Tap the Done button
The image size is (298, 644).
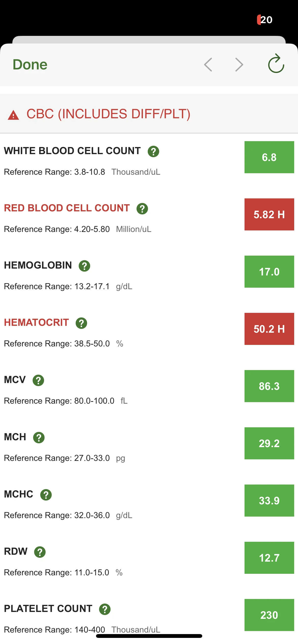[30, 65]
